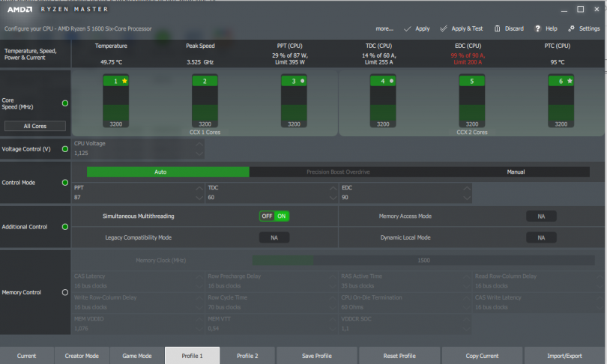Click core 3 dot indicator
607x364 pixels.
coord(302,81)
